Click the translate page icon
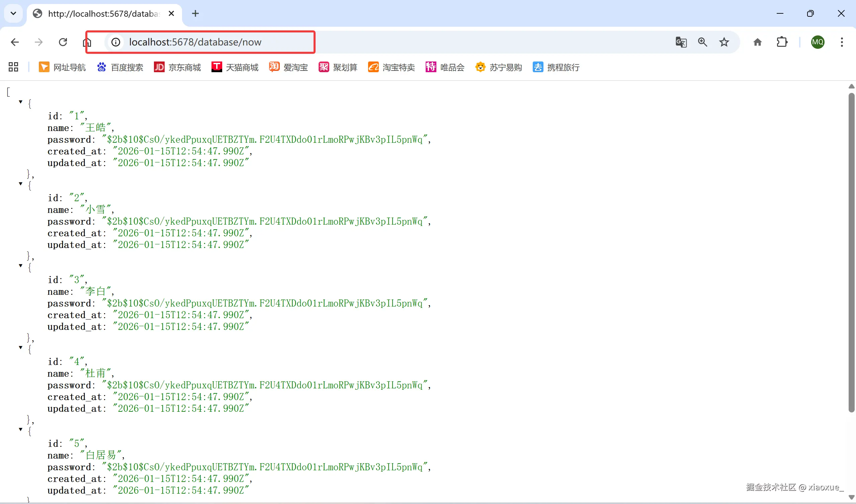Image resolution: width=856 pixels, height=504 pixels. tap(681, 42)
